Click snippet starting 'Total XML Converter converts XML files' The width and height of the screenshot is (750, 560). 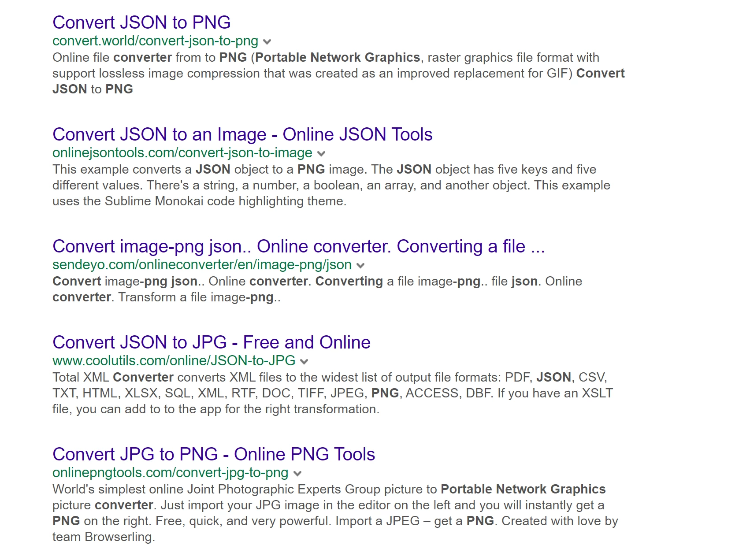tap(333, 393)
